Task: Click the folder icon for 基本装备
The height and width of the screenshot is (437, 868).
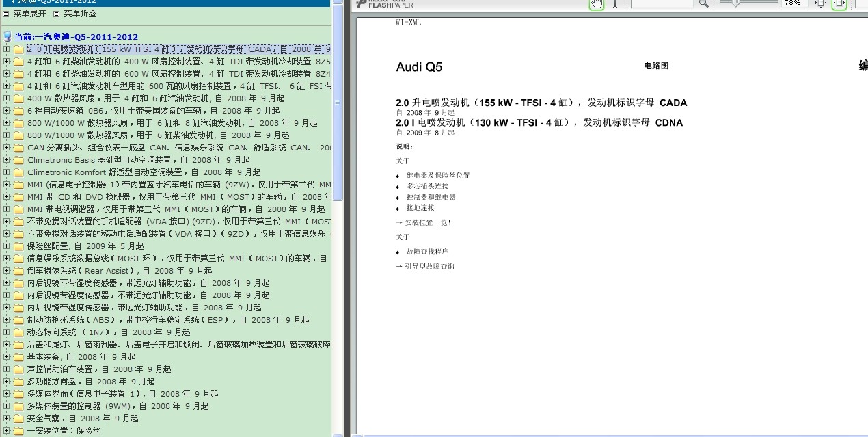Action: [18, 357]
